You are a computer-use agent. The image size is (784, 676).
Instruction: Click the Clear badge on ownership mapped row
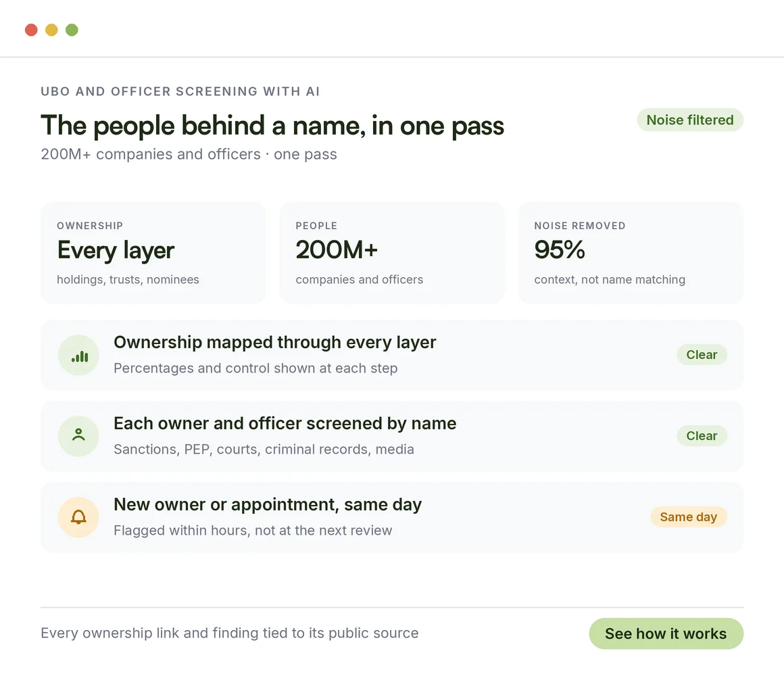(702, 354)
